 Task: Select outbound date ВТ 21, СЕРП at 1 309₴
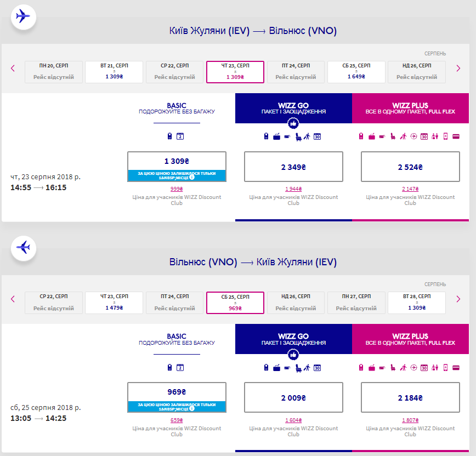114,72
